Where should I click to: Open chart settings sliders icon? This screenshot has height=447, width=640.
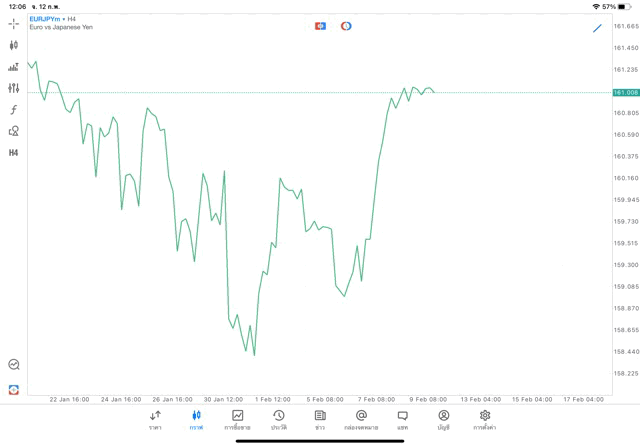coord(14,88)
